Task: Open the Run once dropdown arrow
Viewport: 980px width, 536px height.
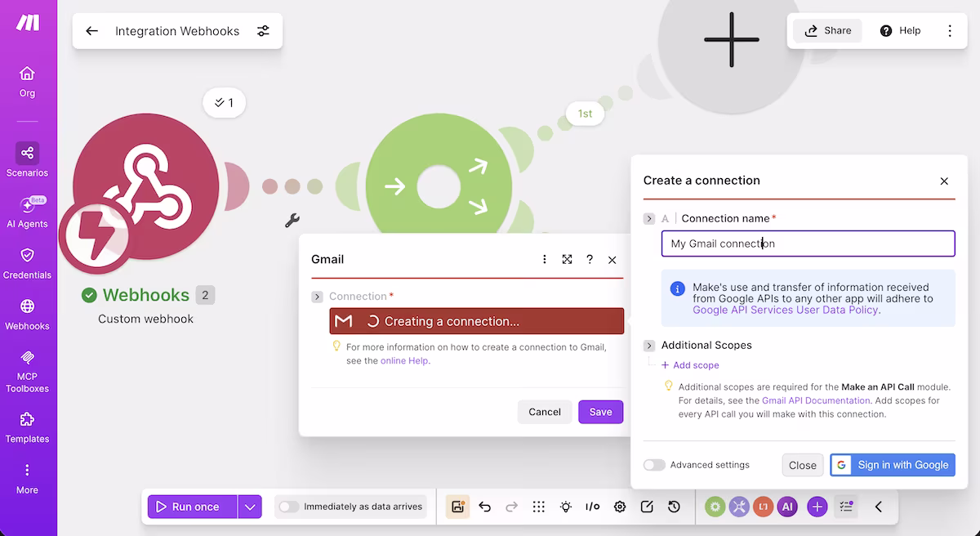Action: coord(250,507)
